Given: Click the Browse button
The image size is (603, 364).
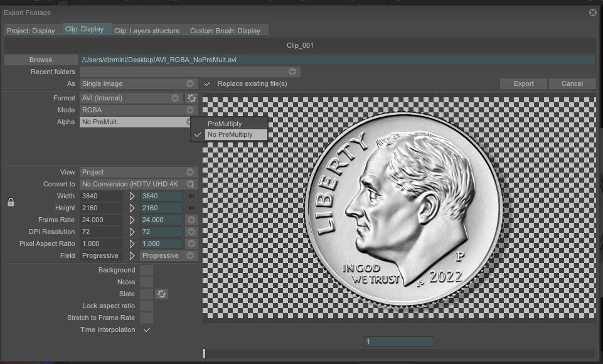Looking at the screenshot, I should click(x=41, y=60).
